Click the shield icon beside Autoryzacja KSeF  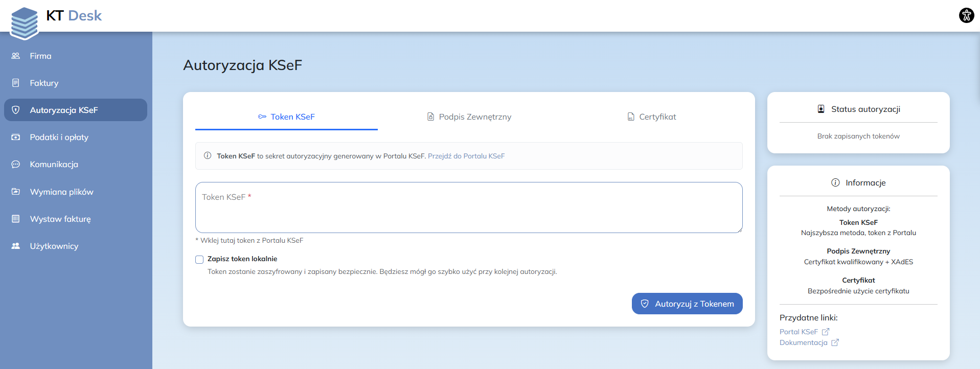tap(16, 110)
